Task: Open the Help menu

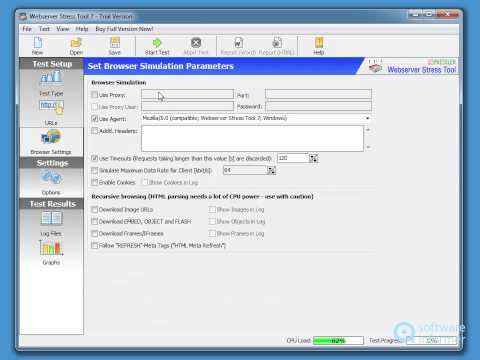Action: (x=82, y=29)
